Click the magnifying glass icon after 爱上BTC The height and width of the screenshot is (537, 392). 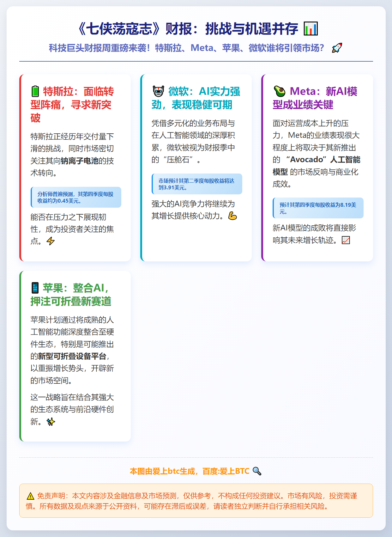pos(257,471)
